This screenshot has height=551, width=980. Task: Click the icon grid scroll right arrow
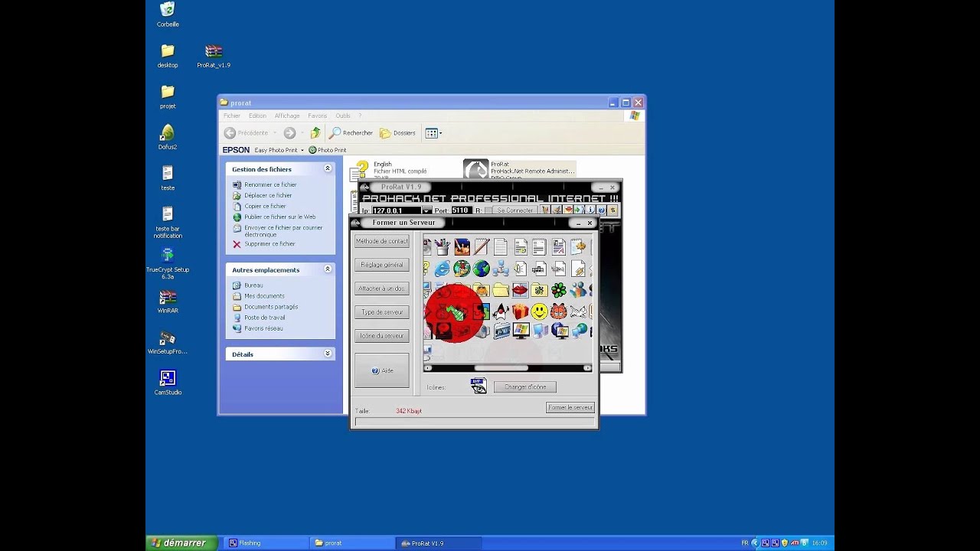[588, 368]
